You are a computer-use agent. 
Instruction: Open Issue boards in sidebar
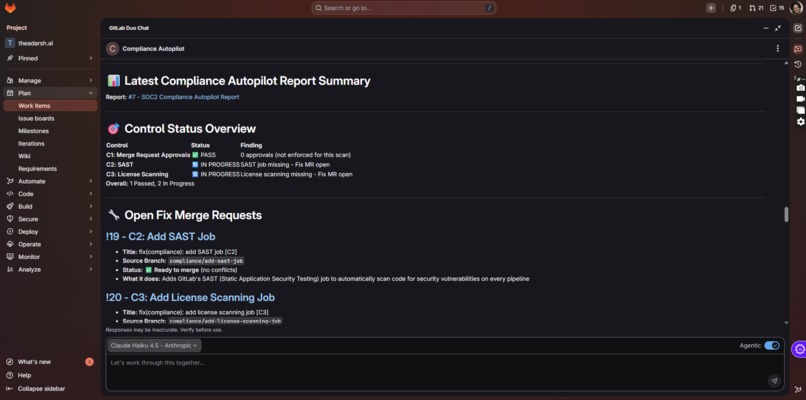click(49, 118)
